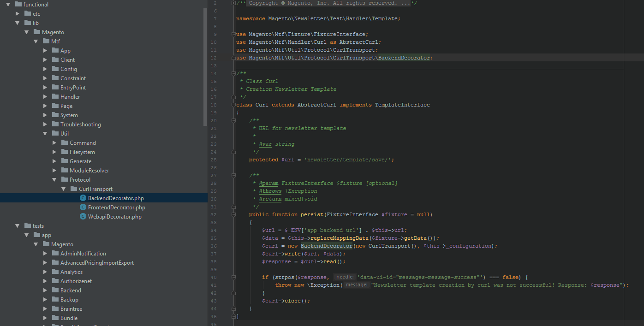
Task: Click the folder icon beside Client
Action: coord(55,60)
